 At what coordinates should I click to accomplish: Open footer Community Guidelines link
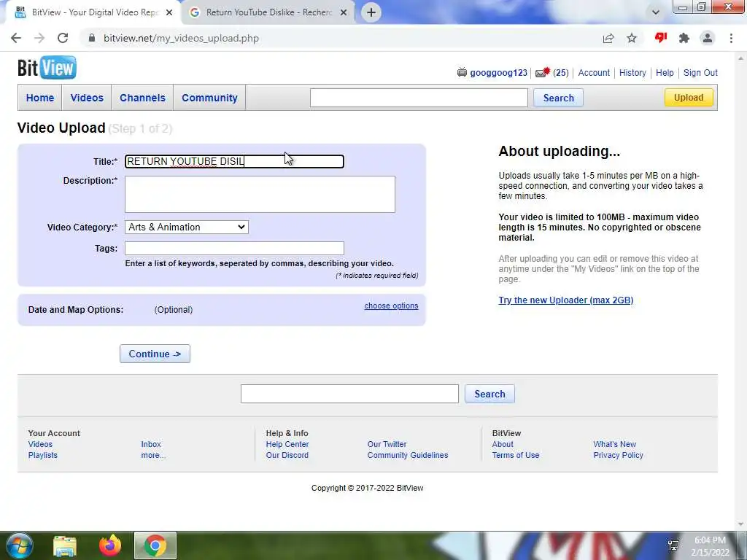tap(408, 455)
